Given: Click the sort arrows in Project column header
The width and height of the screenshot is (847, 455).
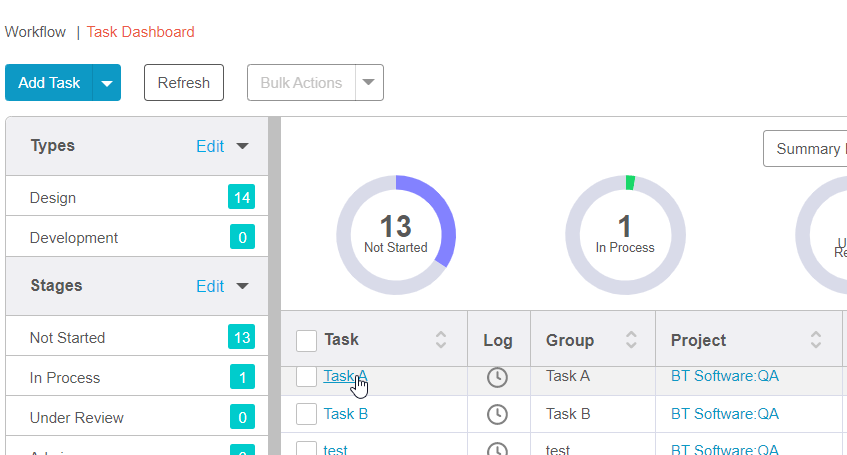Looking at the screenshot, I should [x=816, y=340].
